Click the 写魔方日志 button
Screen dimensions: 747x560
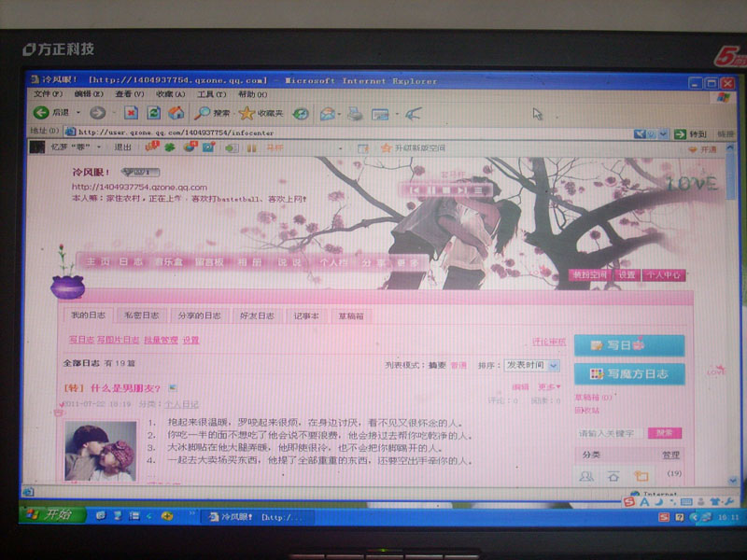(x=629, y=374)
